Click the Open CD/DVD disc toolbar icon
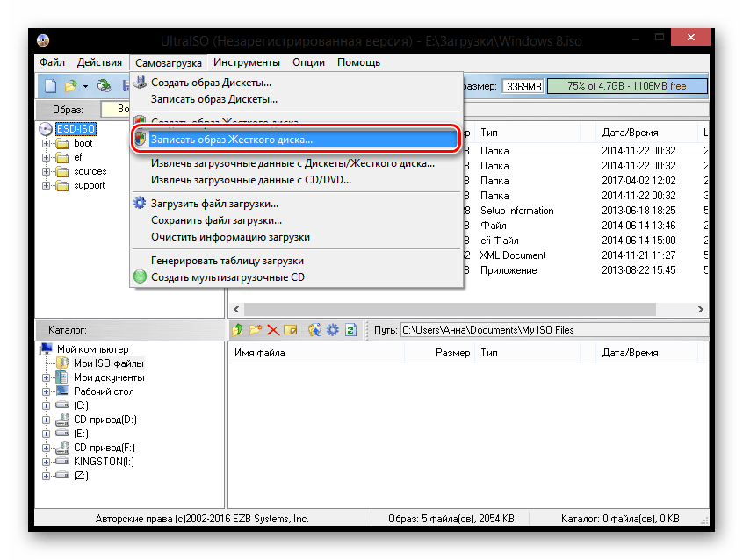Screen dimensions: 743x560 [105, 86]
